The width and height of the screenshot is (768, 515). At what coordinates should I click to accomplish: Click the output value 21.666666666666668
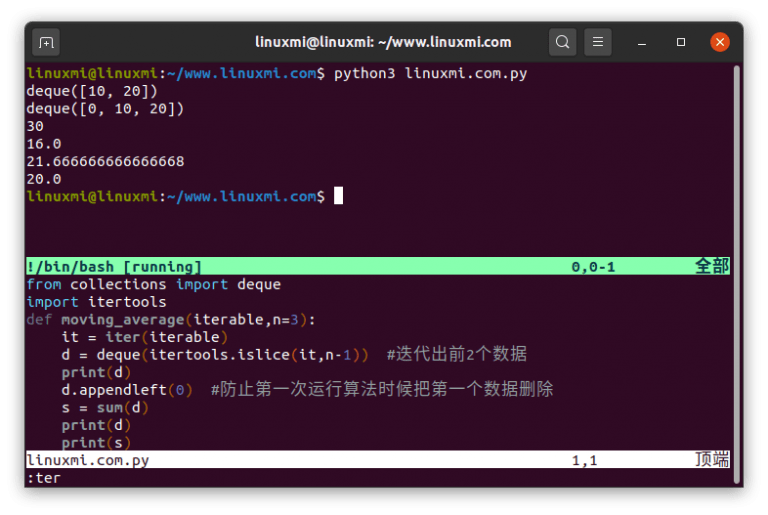[x=105, y=162]
